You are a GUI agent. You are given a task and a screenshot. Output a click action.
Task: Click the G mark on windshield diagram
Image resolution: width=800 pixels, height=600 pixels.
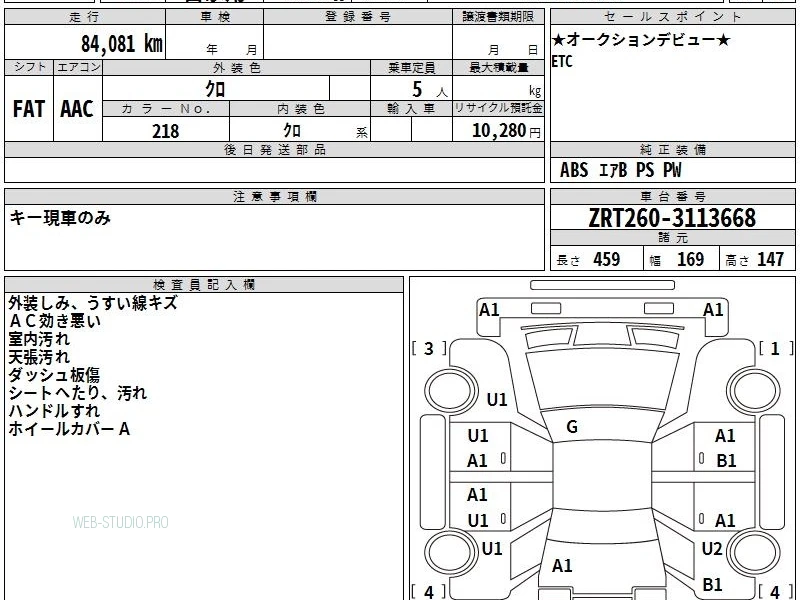[x=572, y=426]
